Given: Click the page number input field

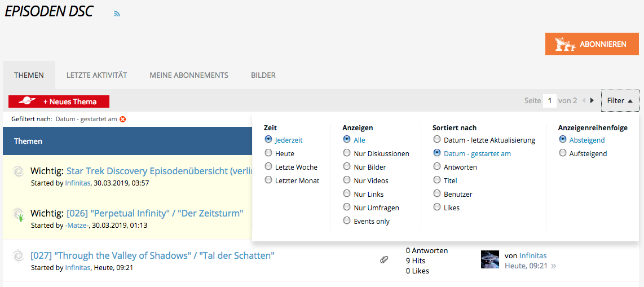Looking at the screenshot, I should click(550, 100).
